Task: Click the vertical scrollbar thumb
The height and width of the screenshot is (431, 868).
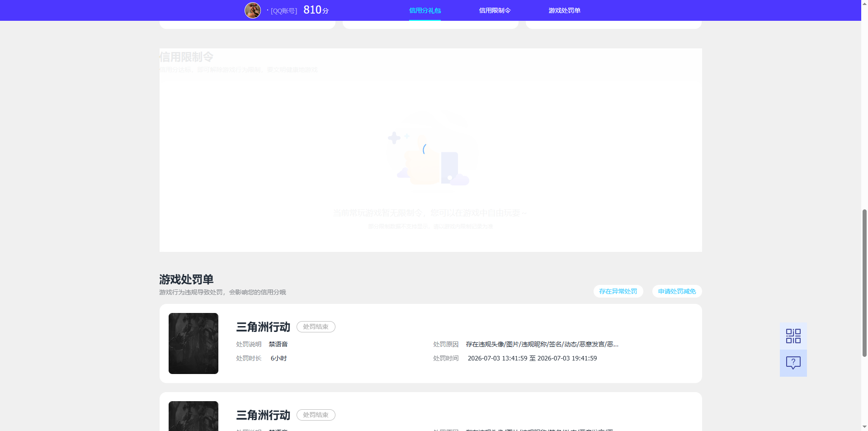Action: pyautogui.click(x=864, y=283)
